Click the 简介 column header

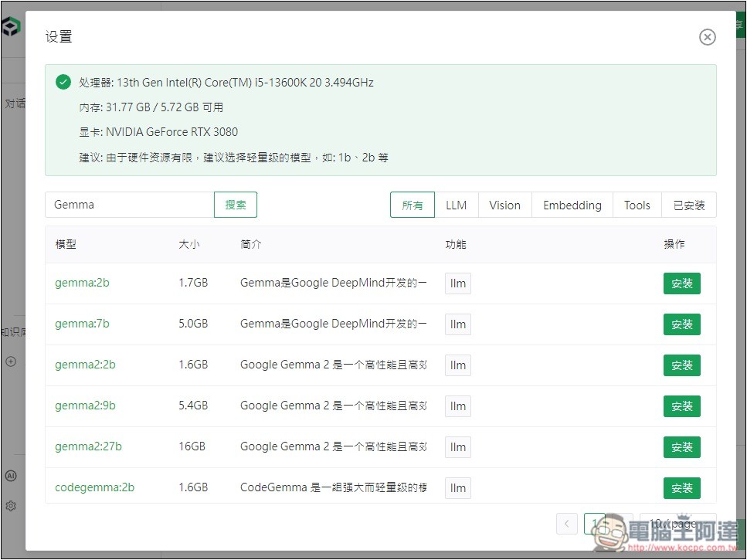point(251,244)
